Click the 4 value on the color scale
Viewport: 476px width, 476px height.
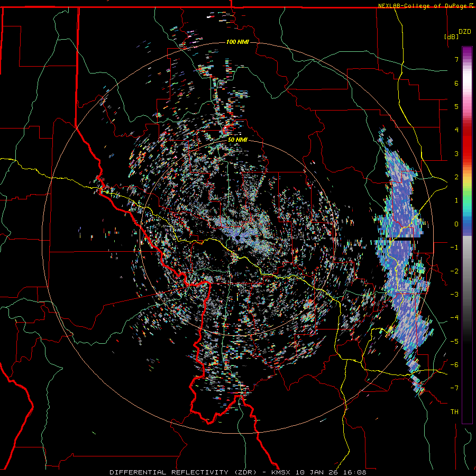pyautogui.click(x=456, y=130)
